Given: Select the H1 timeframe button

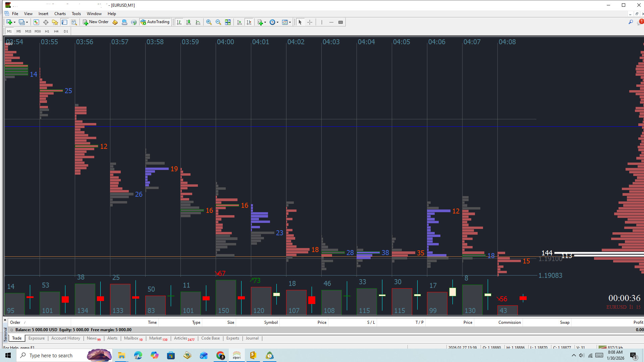Looking at the screenshot, I should coord(47,31).
